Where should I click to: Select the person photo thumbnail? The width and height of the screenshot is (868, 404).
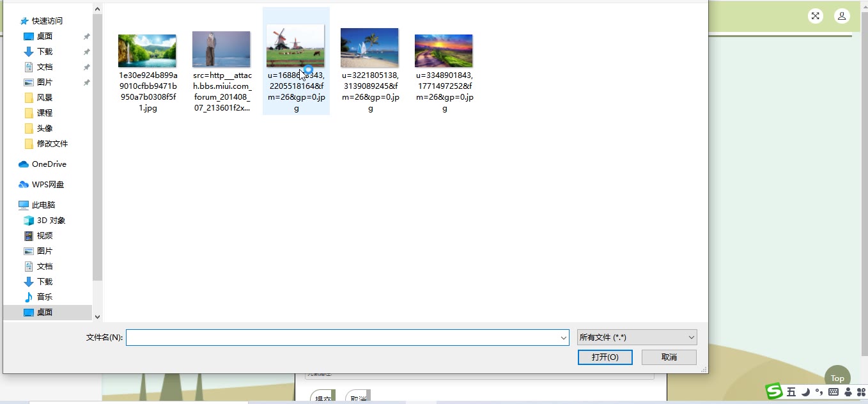click(x=221, y=49)
